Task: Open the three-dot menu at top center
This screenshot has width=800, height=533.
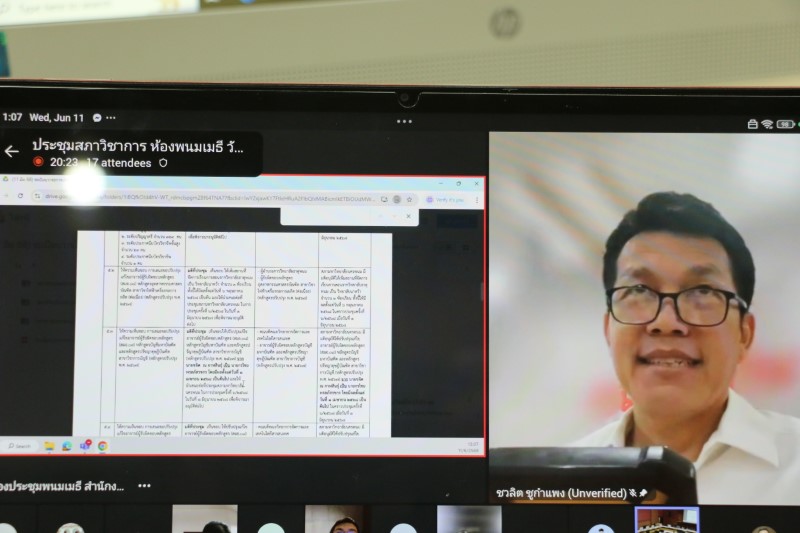Action: 404,121
